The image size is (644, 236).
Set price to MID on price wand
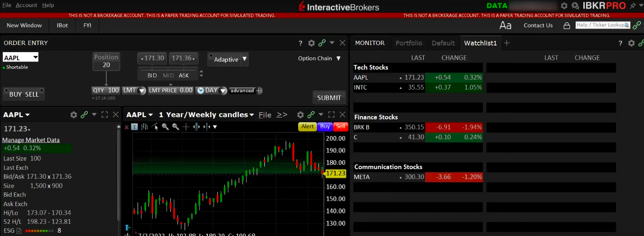tap(168, 75)
